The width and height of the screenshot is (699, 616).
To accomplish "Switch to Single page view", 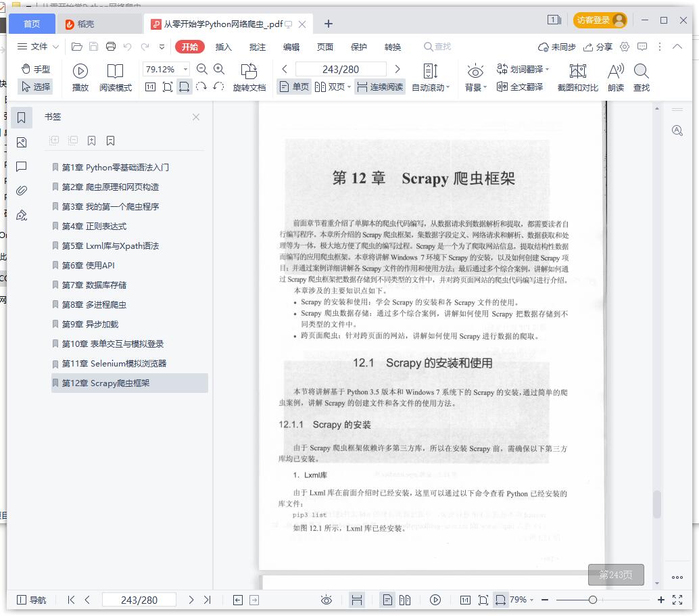I will point(294,87).
